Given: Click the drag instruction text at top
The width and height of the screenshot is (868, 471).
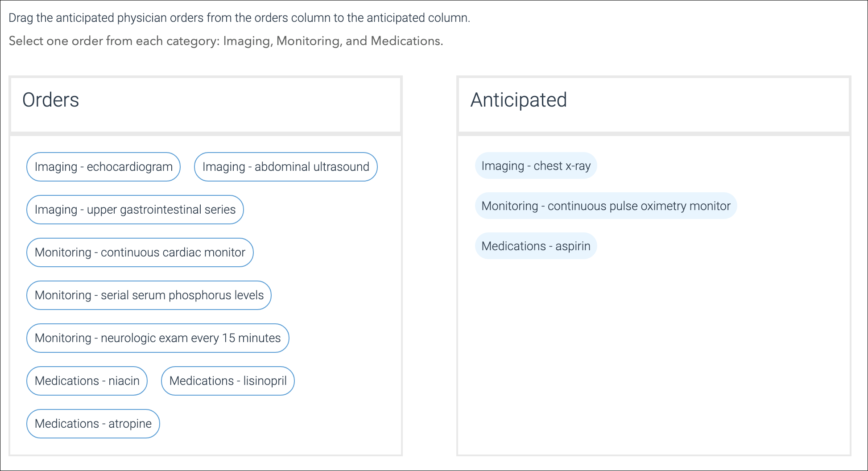Looking at the screenshot, I should tap(240, 18).
